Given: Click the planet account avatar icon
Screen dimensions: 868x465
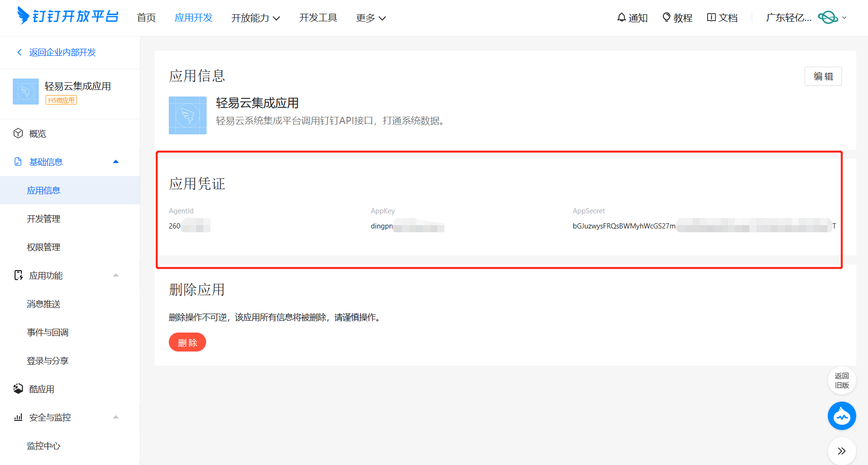Looking at the screenshot, I should [x=828, y=18].
